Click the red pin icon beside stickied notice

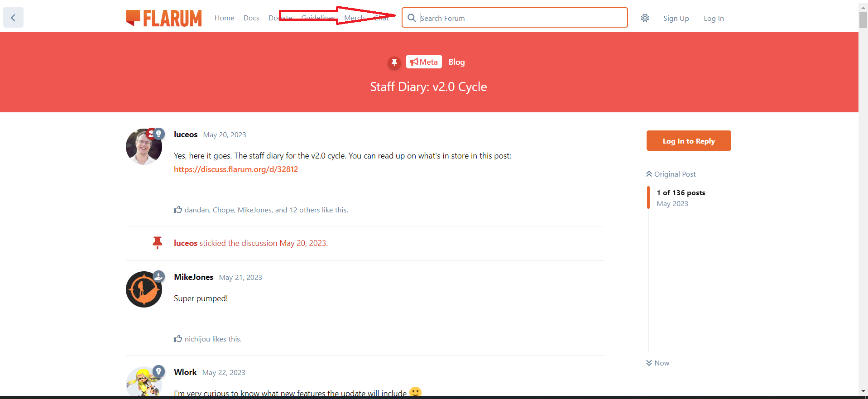pos(158,243)
